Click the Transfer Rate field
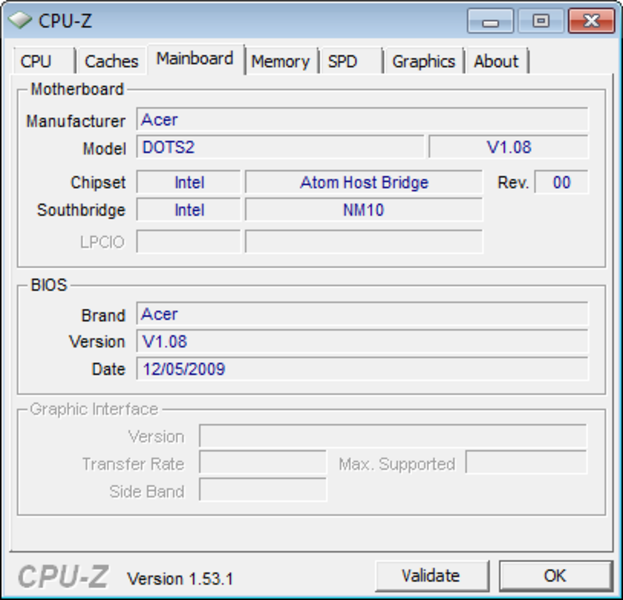 [263, 462]
